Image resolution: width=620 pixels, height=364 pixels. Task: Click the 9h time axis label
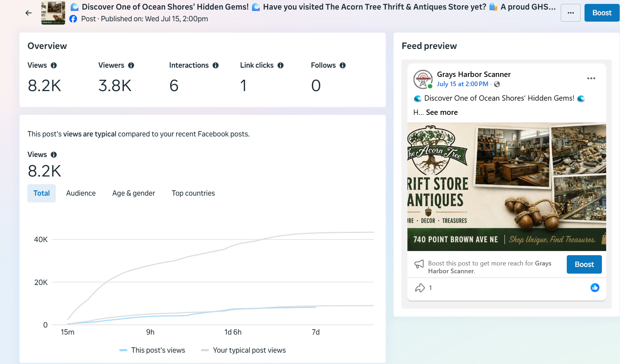(150, 332)
